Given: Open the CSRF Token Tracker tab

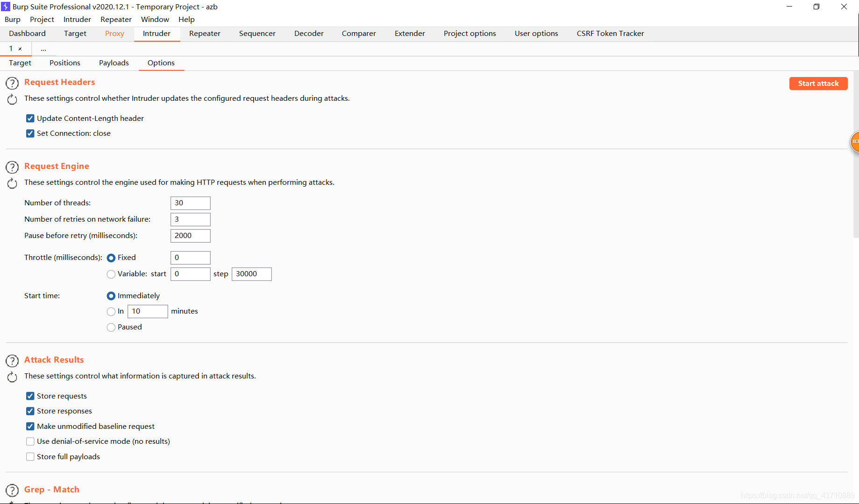Looking at the screenshot, I should [610, 34].
